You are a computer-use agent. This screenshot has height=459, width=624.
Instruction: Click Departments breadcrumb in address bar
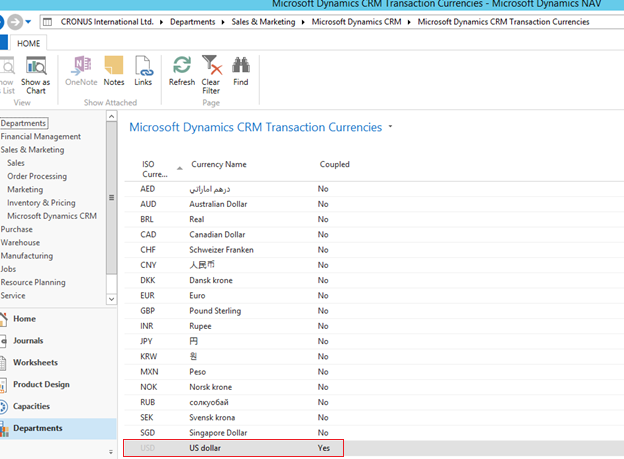click(x=193, y=22)
